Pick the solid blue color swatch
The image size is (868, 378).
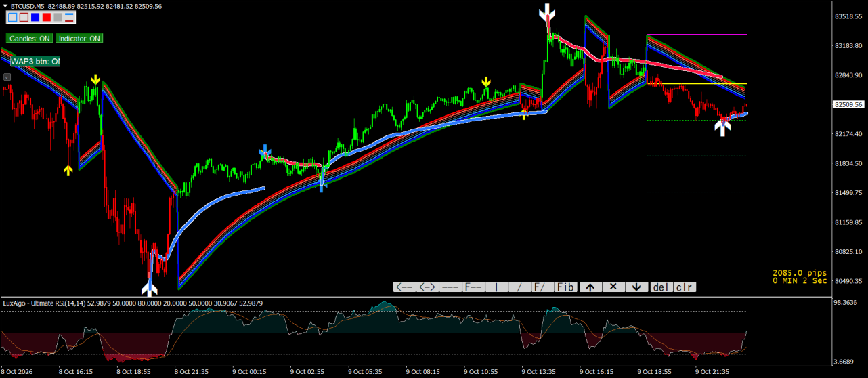(x=35, y=17)
